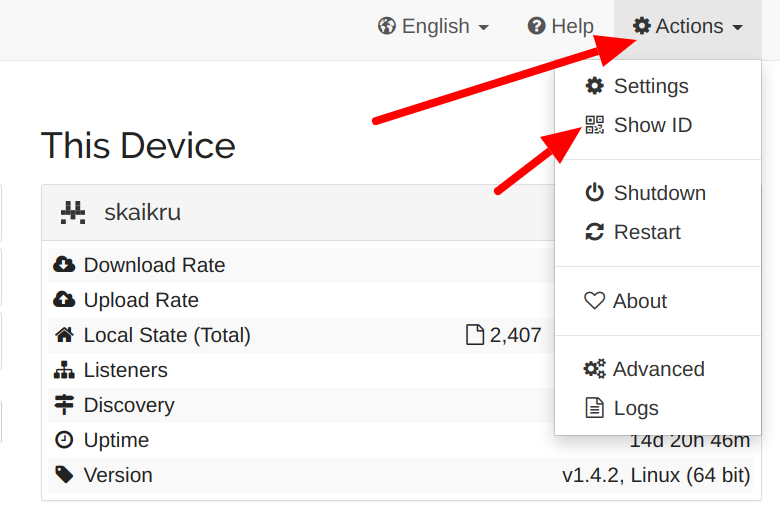Viewport: 780px width, 525px height.
Task: Click the Upload Rate cloud icon
Action: (64, 300)
